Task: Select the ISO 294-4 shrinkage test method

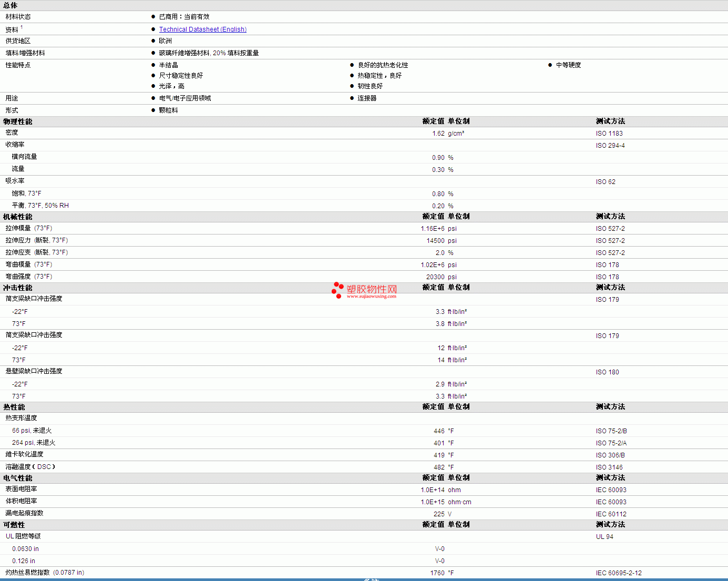Action: (610, 146)
